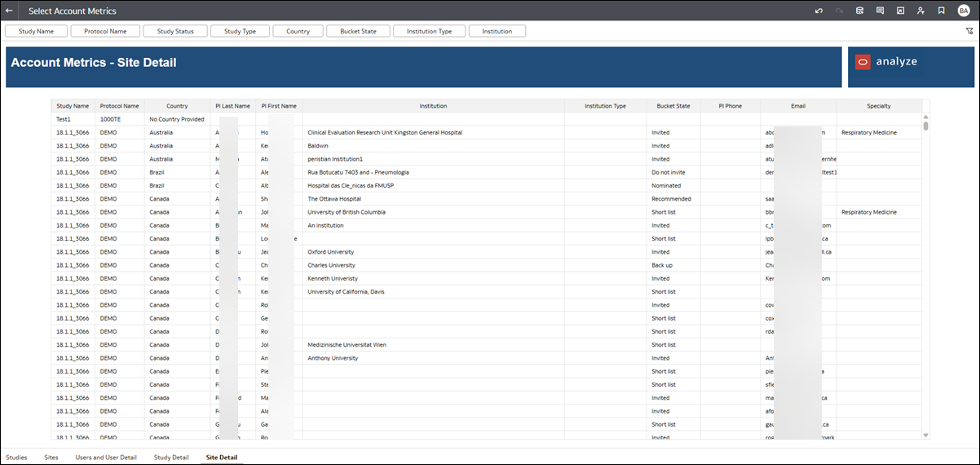The image size is (980, 465).
Task: Click the Protocol Name column header
Action: [120, 106]
